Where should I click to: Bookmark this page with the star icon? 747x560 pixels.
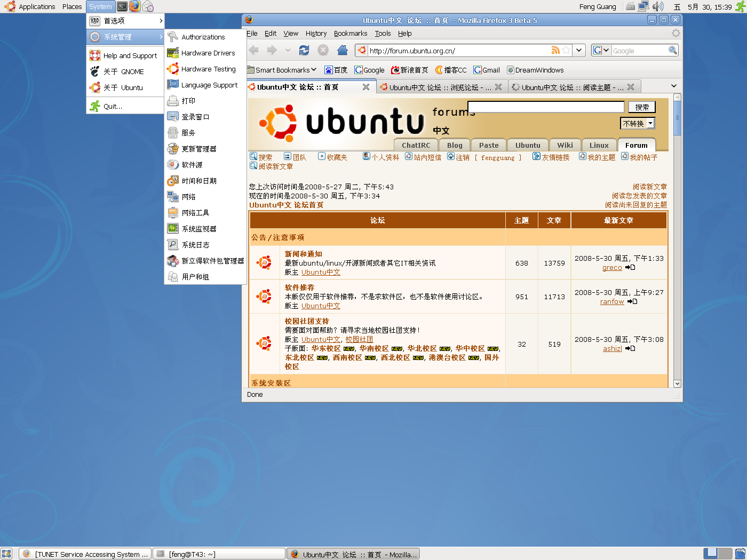point(566,50)
